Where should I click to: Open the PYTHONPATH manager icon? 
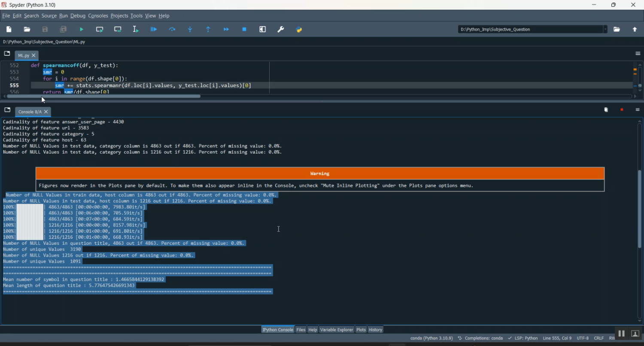point(299,30)
